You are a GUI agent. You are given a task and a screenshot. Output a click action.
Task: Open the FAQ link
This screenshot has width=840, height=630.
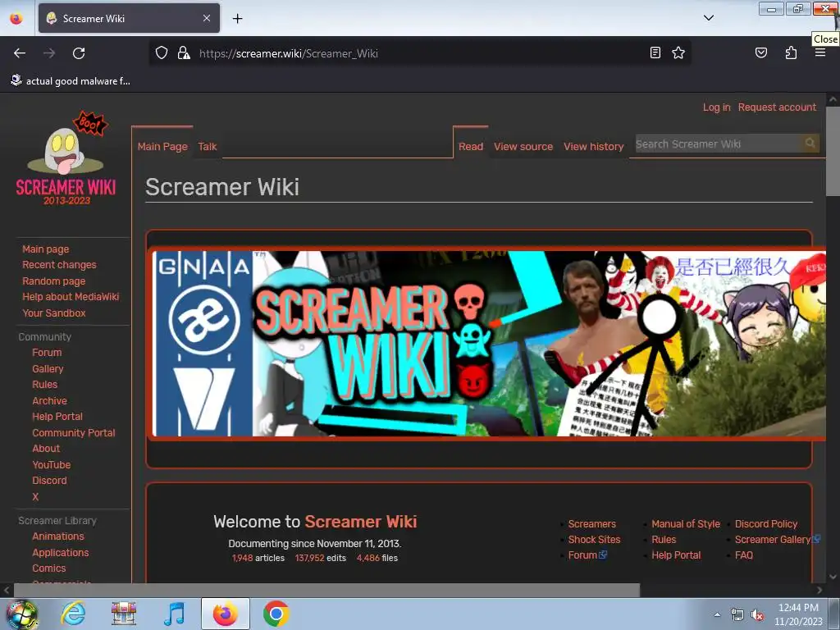(743, 555)
